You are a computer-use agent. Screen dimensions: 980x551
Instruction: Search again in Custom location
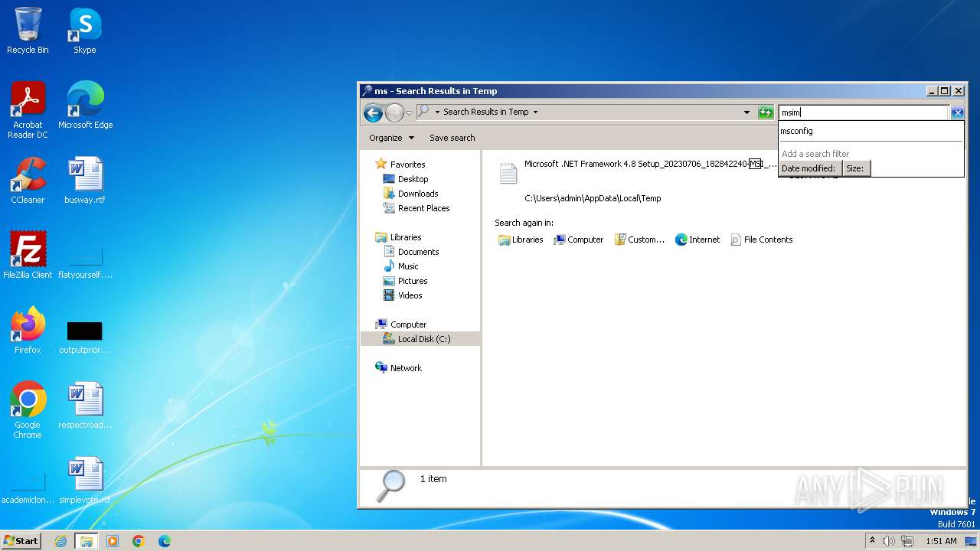639,240
